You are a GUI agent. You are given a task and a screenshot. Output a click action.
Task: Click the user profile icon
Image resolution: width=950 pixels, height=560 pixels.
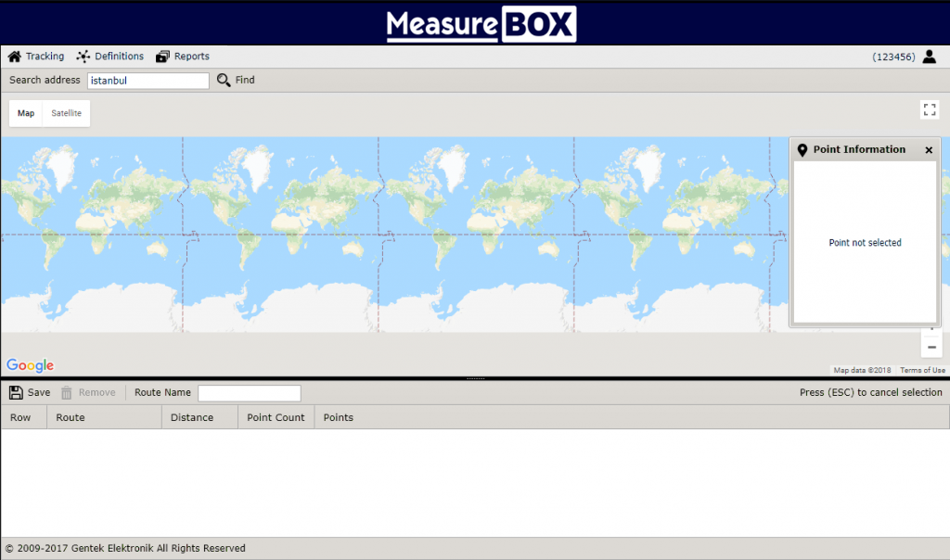tap(929, 57)
